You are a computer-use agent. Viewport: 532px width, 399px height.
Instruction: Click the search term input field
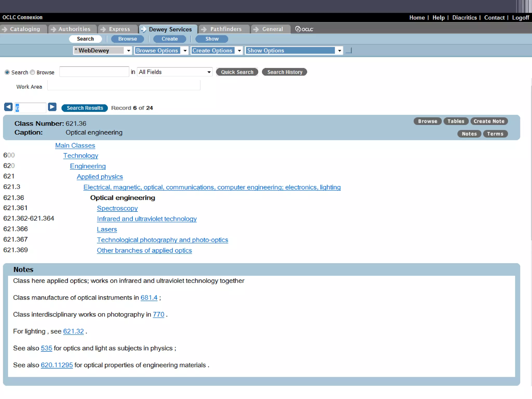pos(94,72)
